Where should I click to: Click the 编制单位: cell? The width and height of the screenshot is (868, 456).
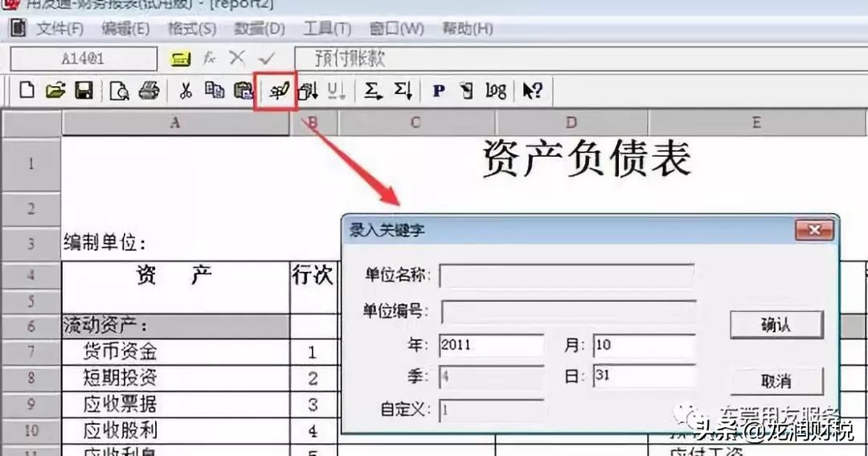pos(104,242)
